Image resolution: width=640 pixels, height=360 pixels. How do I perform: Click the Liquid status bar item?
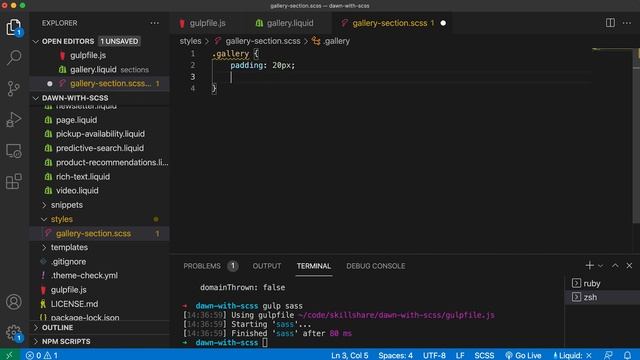coord(572,356)
